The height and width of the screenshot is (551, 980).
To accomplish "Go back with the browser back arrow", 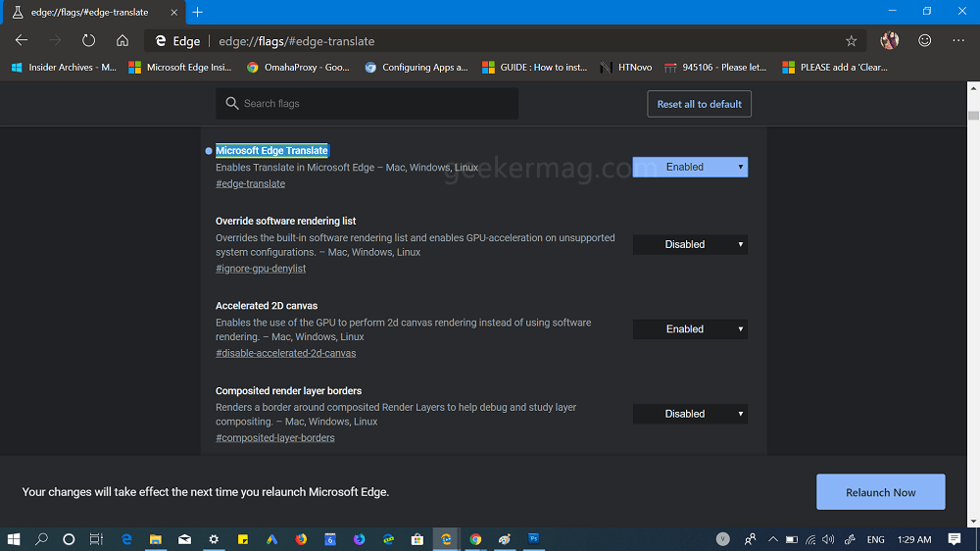I will (x=22, y=40).
